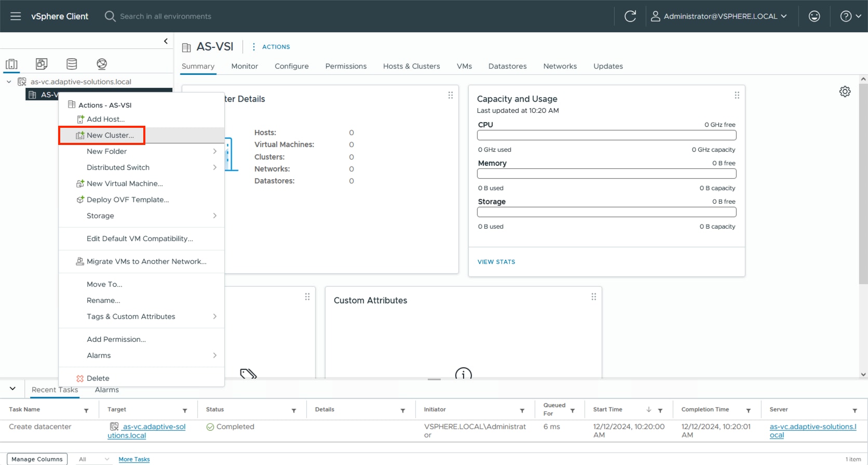
Task: Switch to VMs and Templates inventory view
Action: point(42,64)
